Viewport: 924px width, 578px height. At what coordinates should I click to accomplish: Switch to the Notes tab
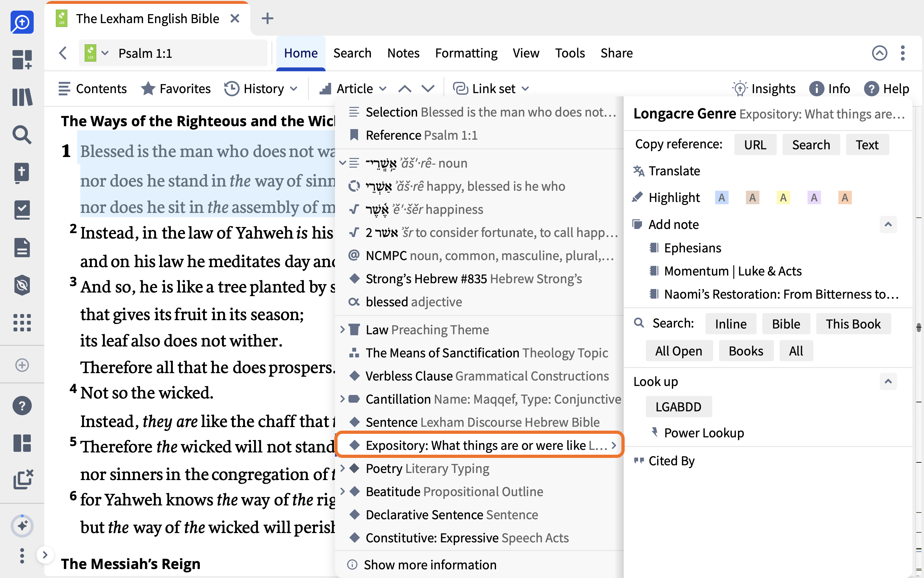403,53
